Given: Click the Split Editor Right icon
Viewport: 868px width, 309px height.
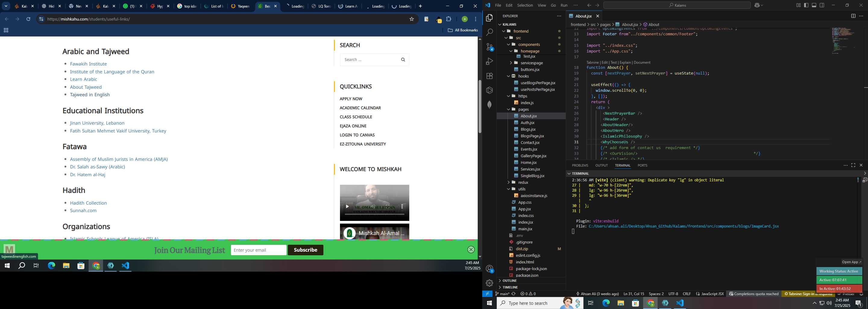Looking at the screenshot, I should (853, 16).
